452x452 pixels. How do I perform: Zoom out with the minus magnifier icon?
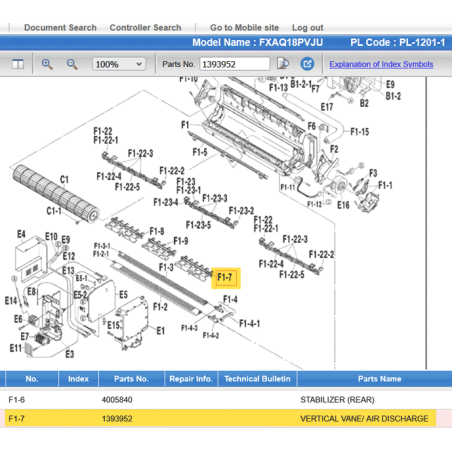point(72,64)
